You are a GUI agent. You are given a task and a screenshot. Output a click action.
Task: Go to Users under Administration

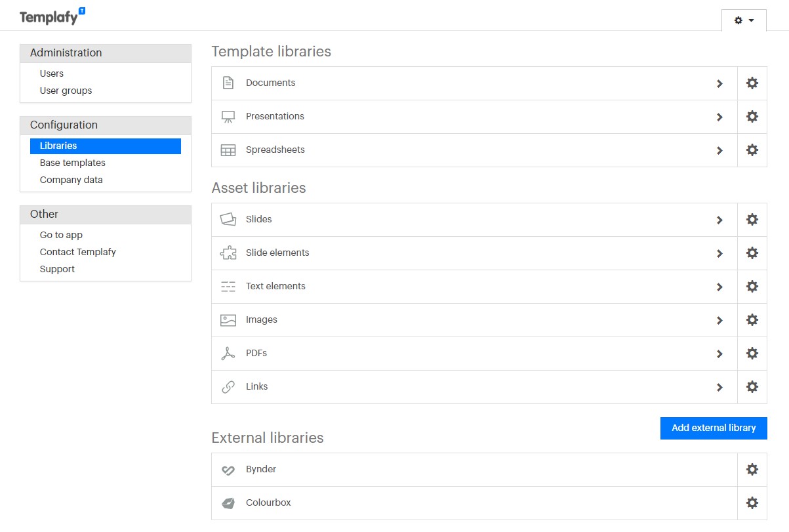coord(52,73)
